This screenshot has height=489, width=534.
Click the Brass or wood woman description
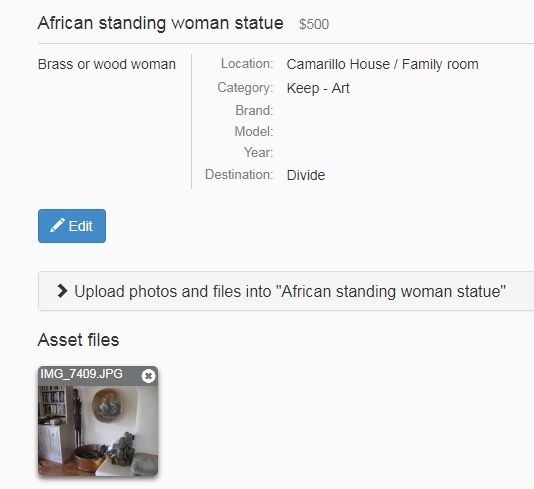coord(107,64)
